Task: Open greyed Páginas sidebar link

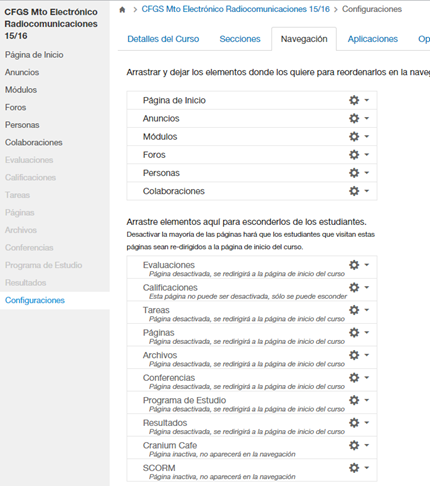Action: pyautogui.click(x=19, y=213)
